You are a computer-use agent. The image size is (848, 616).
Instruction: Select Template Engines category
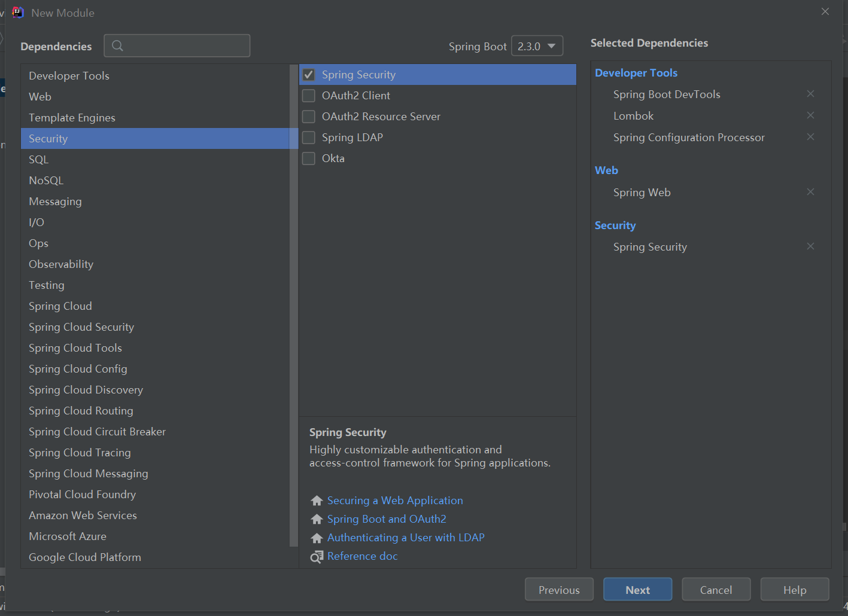click(x=155, y=118)
